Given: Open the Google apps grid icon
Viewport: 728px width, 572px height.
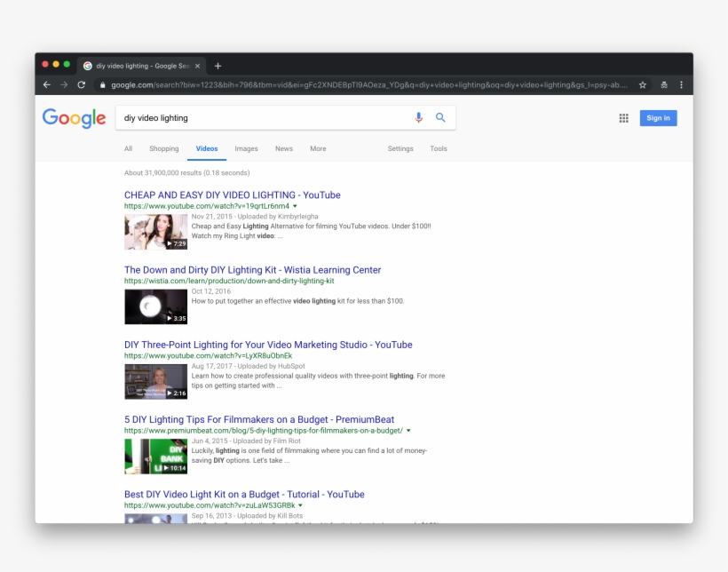Looking at the screenshot, I should (624, 116).
